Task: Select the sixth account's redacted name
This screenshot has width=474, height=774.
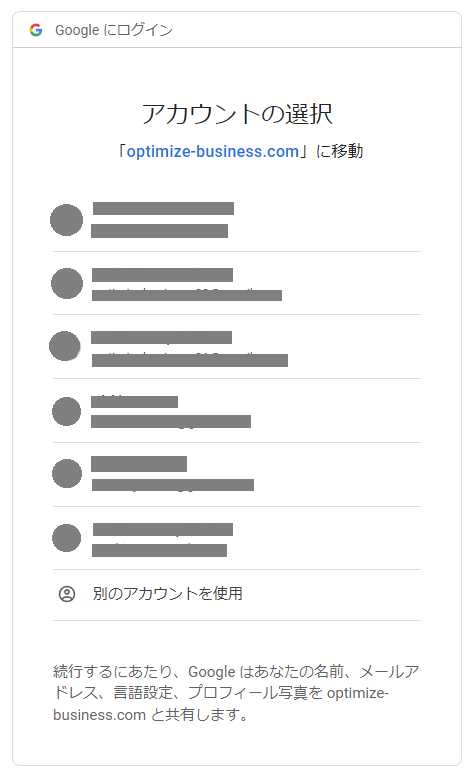Action: click(163, 530)
